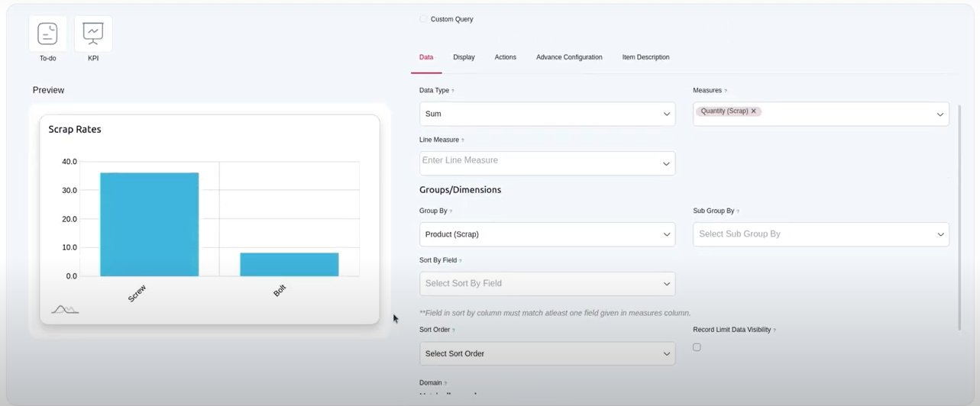
Task: Click help icon next to Data Type
Action: (453, 91)
